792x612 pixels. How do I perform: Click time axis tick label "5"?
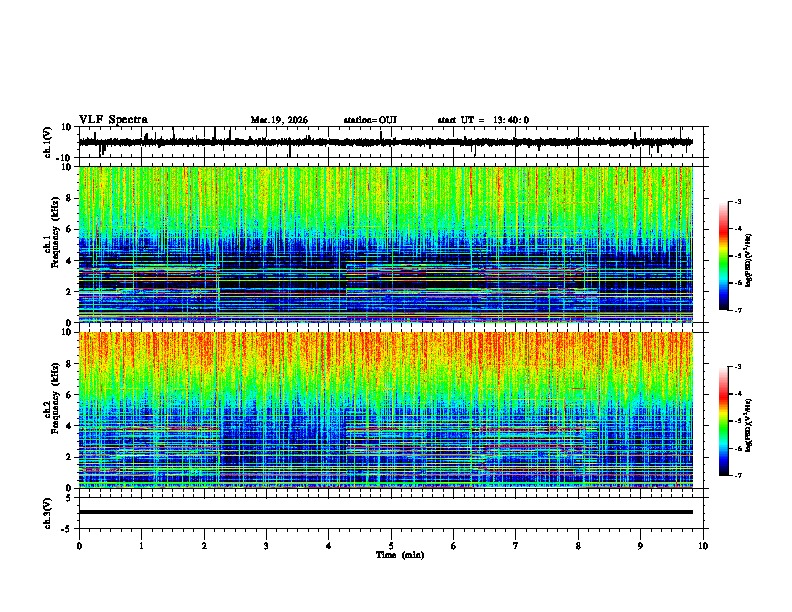(391, 546)
